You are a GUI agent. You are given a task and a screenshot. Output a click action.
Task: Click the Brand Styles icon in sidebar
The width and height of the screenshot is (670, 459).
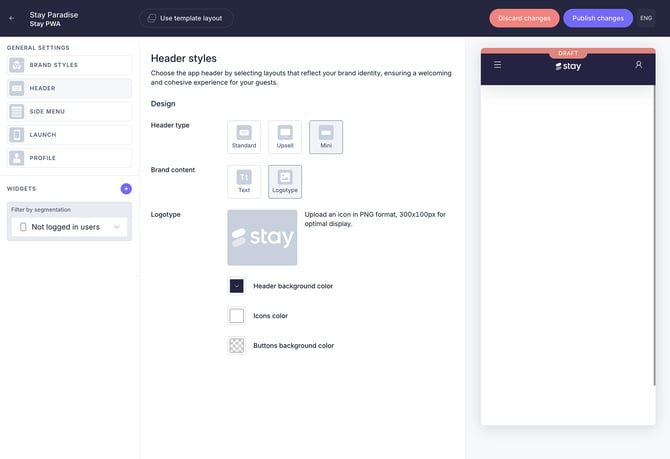point(17,65)
